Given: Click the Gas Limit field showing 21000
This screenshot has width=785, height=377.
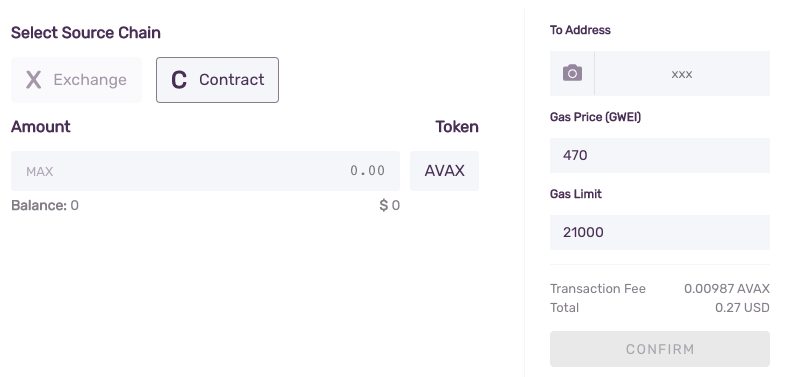Looking at the screenshot, I should [660, 232].
